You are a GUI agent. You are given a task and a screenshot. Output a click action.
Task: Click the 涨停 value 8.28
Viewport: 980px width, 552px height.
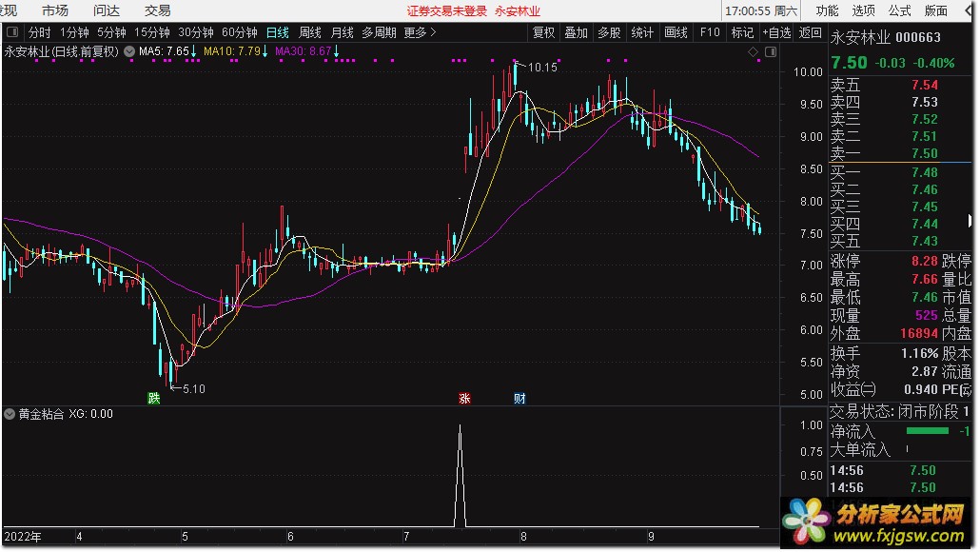[925, 261]
